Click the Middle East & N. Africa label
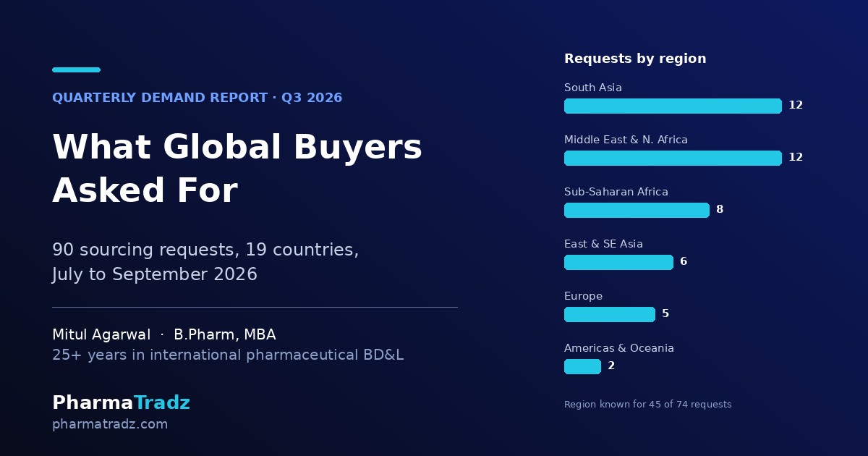This screenshot has height=456, width=868. click(x=626, y=140)
